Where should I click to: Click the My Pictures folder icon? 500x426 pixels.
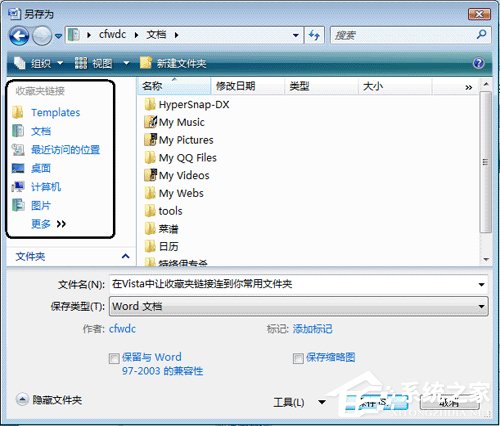(150, 140)
